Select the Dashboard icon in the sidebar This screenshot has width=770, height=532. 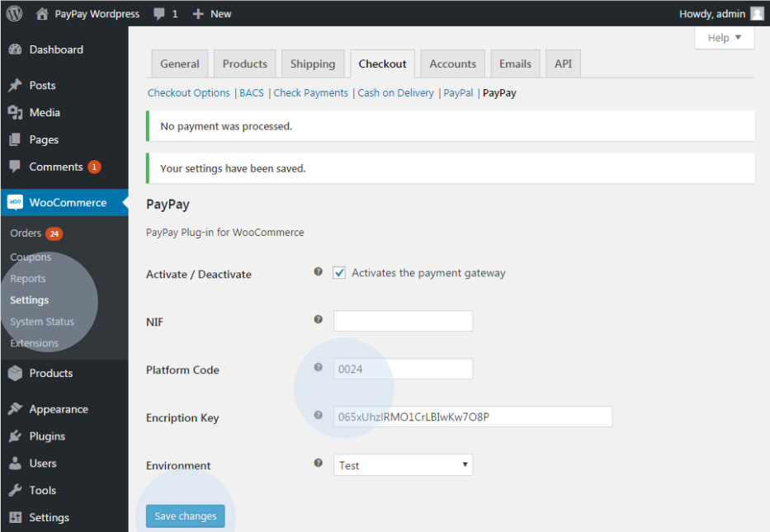17,49
